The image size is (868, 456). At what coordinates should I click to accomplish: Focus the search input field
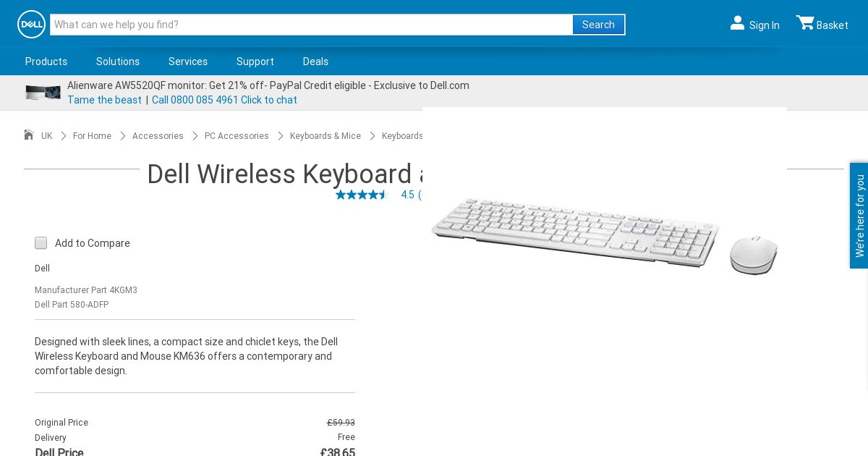pos(311,25)
